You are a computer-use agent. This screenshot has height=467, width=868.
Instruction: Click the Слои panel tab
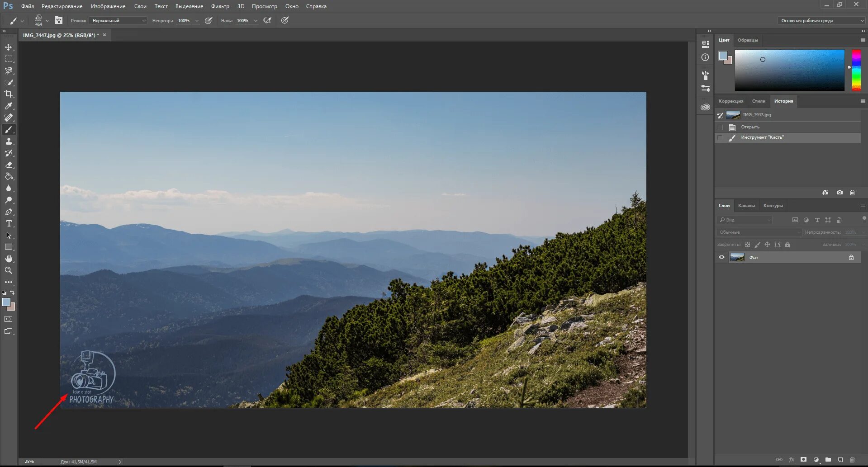(724, 205)
